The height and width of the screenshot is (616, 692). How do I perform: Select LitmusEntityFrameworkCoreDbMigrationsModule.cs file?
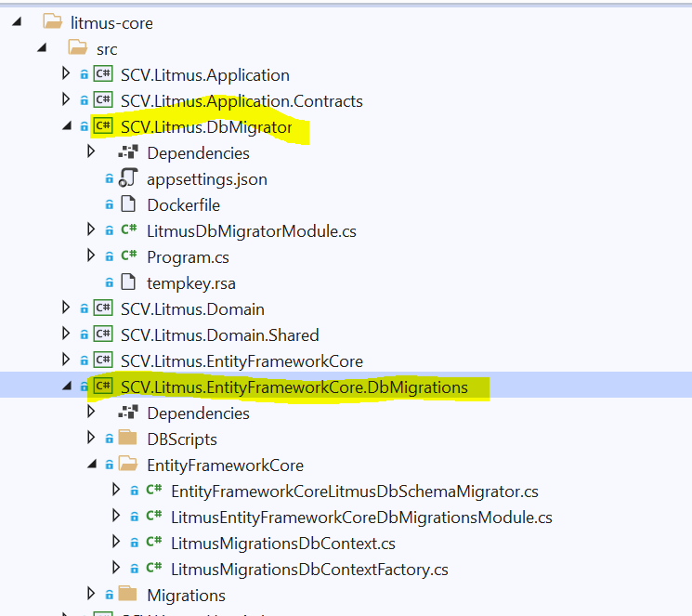click(x=361, y=518)
